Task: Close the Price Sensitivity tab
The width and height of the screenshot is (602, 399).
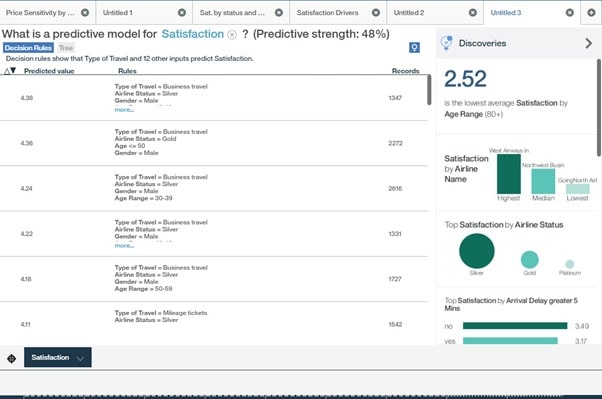Action: click(85, 13)
